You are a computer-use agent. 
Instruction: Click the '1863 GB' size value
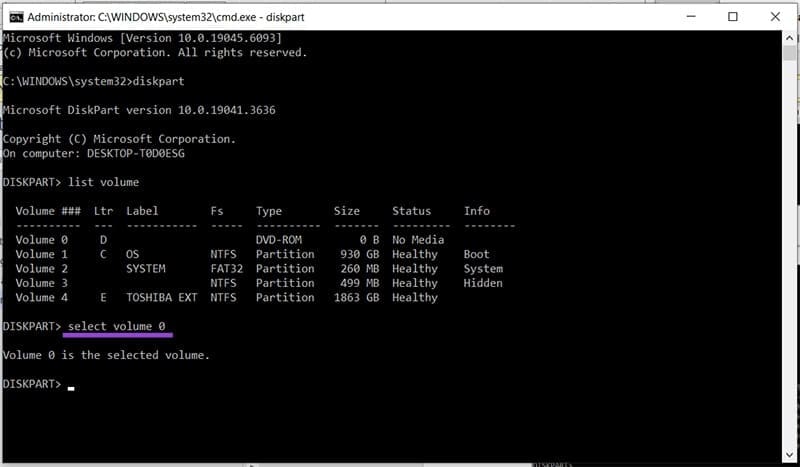[x=357, y=298]
